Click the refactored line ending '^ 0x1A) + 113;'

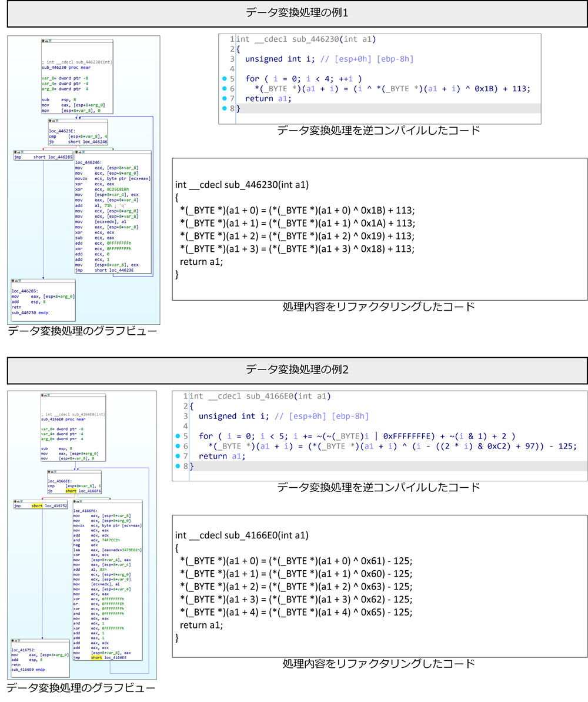[x=298, y=223]
